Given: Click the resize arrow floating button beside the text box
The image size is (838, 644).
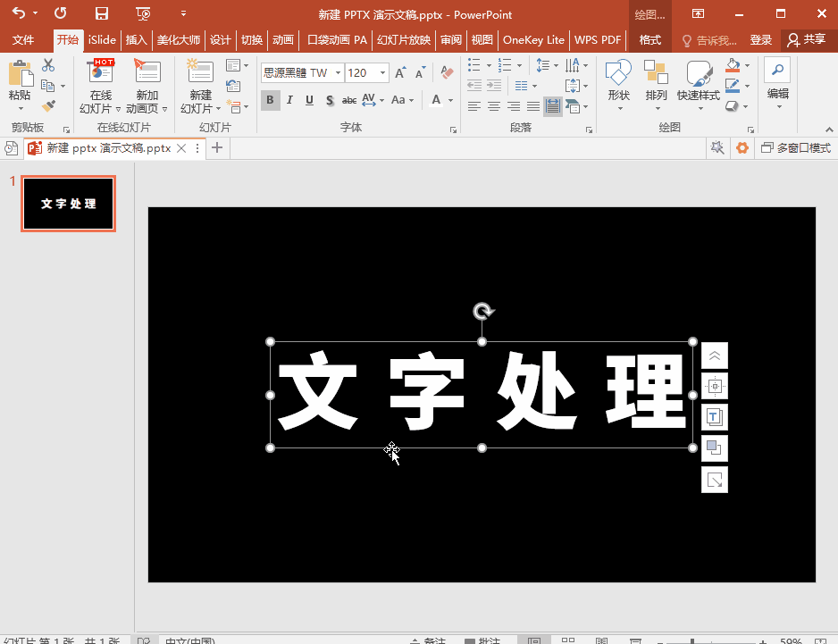Looking at the screenshot, I should pyautogui.click(x=715, y=480).
